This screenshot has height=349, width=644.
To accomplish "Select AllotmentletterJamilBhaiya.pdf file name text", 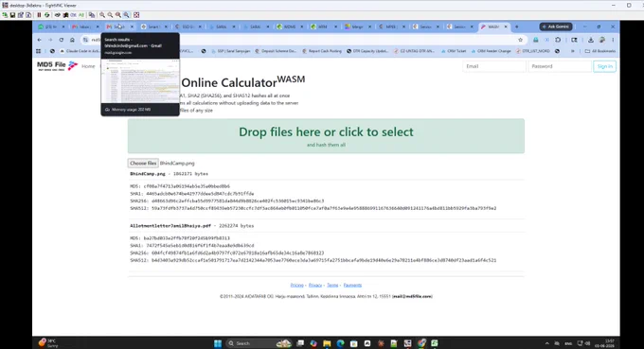I will [170, 226].
